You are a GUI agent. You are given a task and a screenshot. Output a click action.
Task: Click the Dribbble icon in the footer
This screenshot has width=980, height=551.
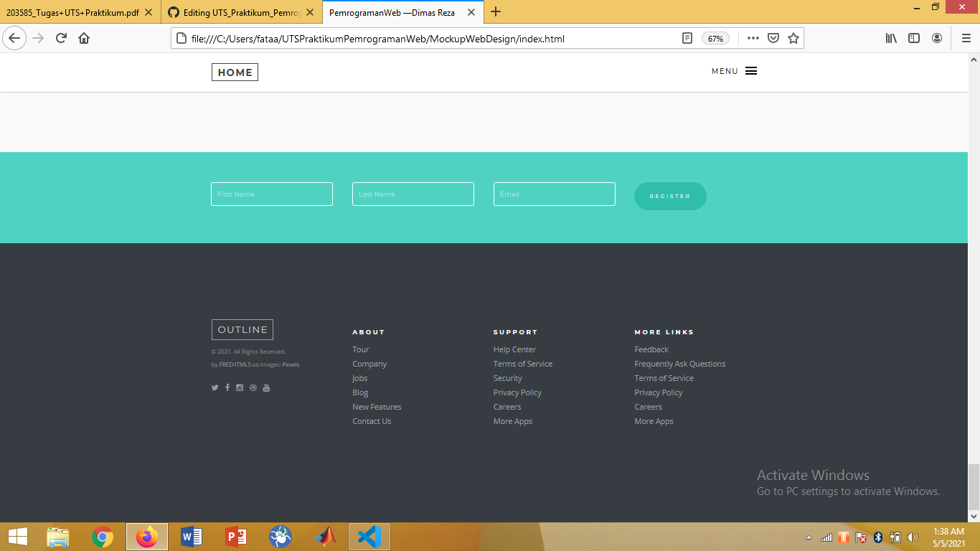[253, 387]
